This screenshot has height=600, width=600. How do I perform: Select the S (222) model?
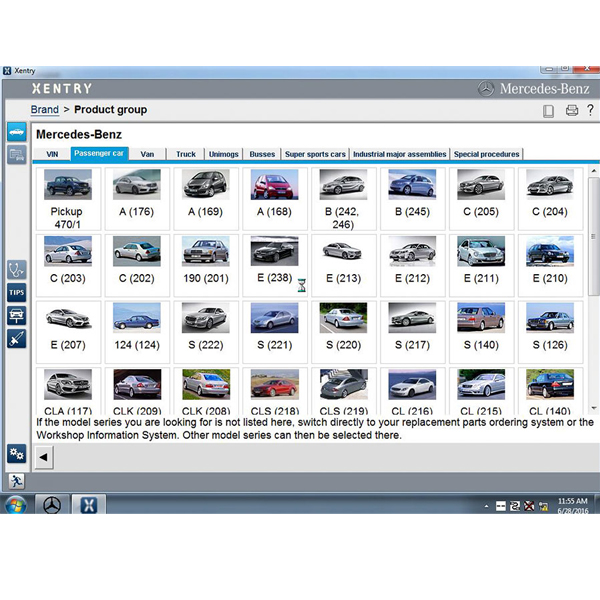[206, 332]
